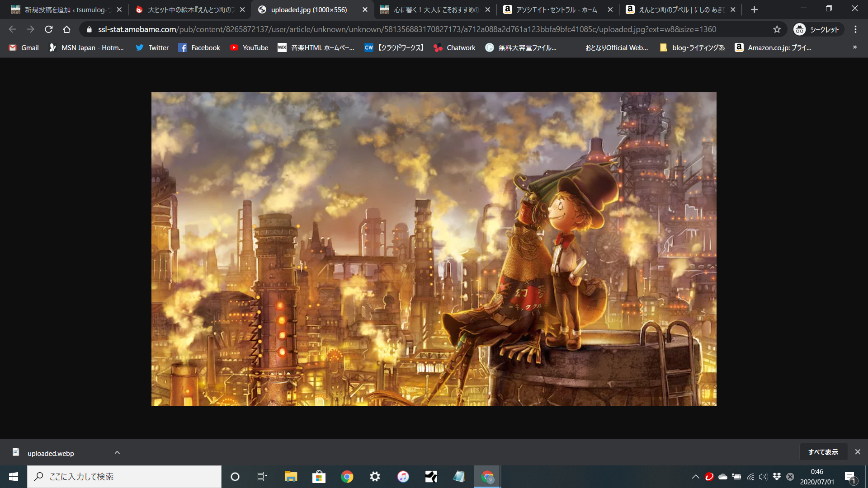Open the Chatwork bookmark
This screenshot has height=488, width=868.
point(455,47)
